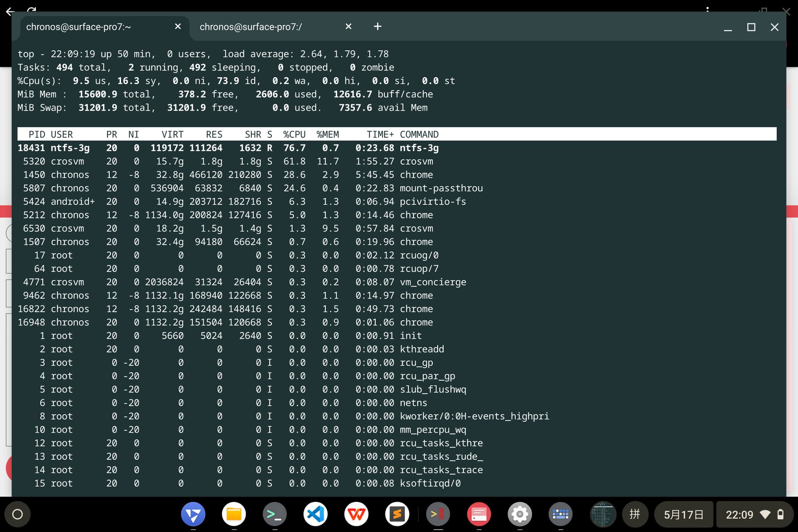The height and width of the screenshot is (532, 798).
Task: Open Files app from shelf
Action: click(234, 515)
